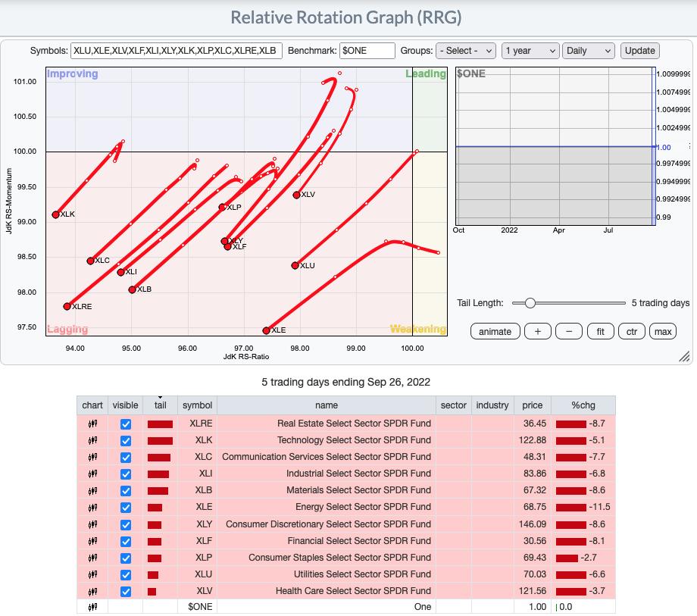Sort table by name column

327,405
